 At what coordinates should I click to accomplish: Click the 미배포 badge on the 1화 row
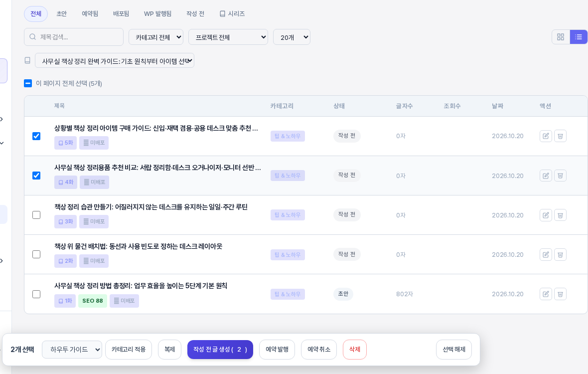pyautogui.click(x=124, y=301)
